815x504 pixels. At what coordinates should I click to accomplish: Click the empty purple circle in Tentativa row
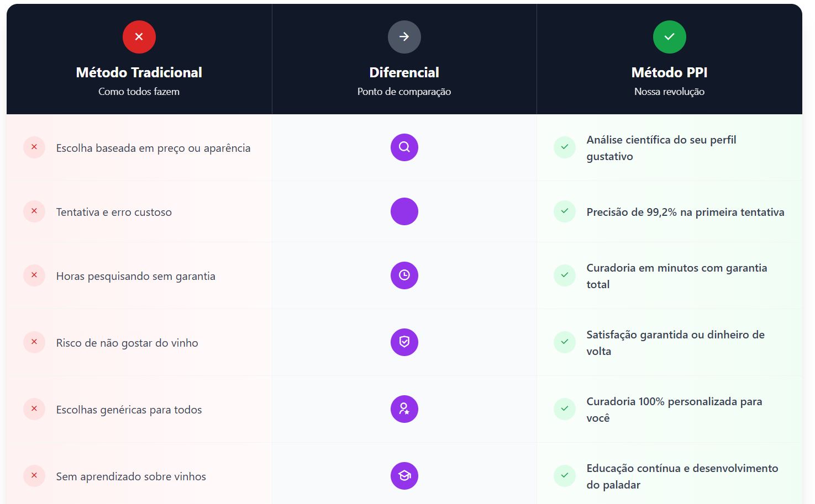[x=404, y=211]
